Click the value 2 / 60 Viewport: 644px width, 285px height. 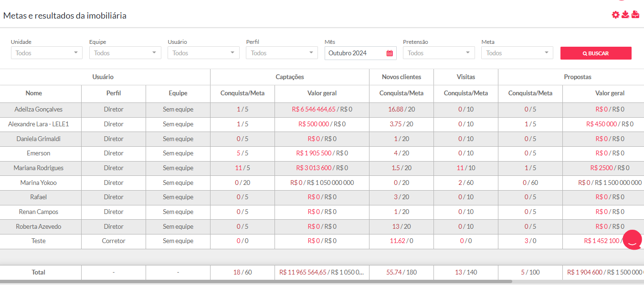466,183
